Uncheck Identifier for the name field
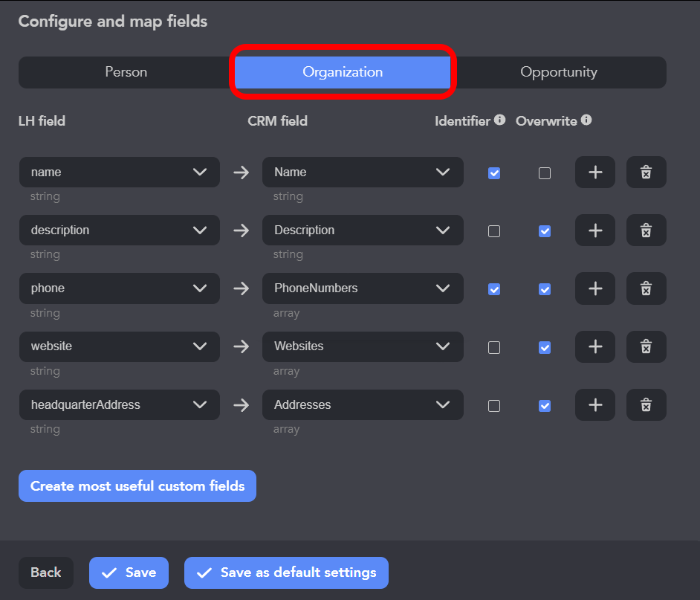This screenshot has height=600, width=700. point(494,173)
